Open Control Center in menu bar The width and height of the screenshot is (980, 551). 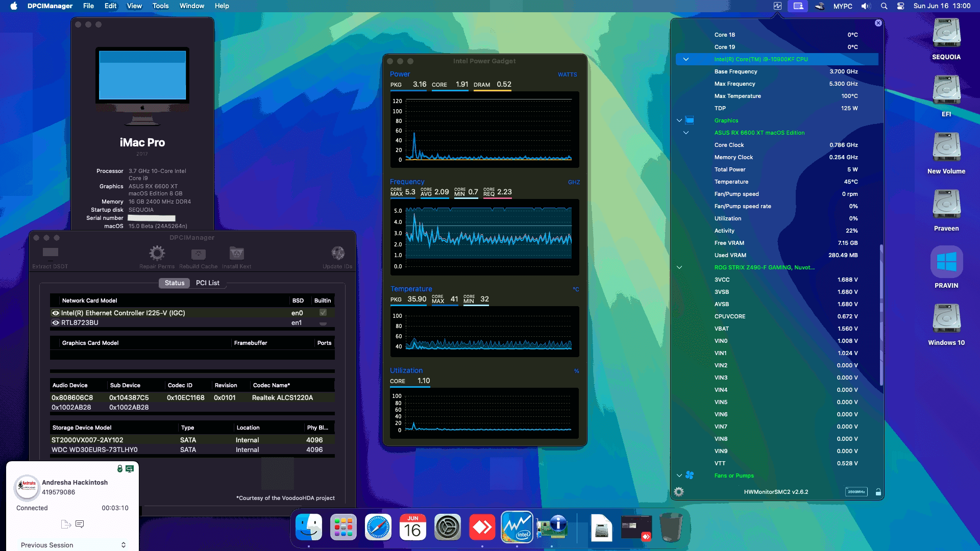click(x=901, y=6)
